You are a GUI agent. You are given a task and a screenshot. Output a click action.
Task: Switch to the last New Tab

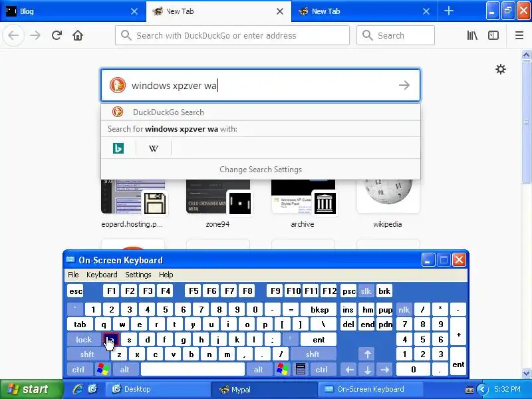[x=364, y=11]
